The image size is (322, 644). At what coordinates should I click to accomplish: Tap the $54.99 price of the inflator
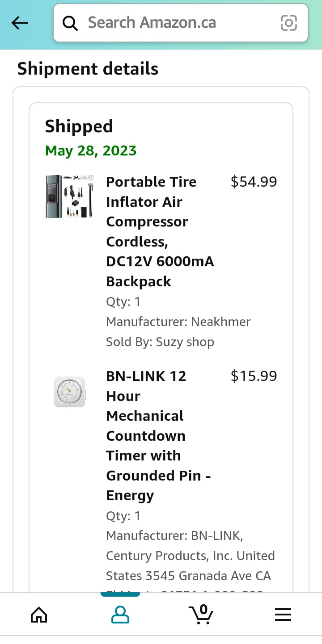coord(253,182)
